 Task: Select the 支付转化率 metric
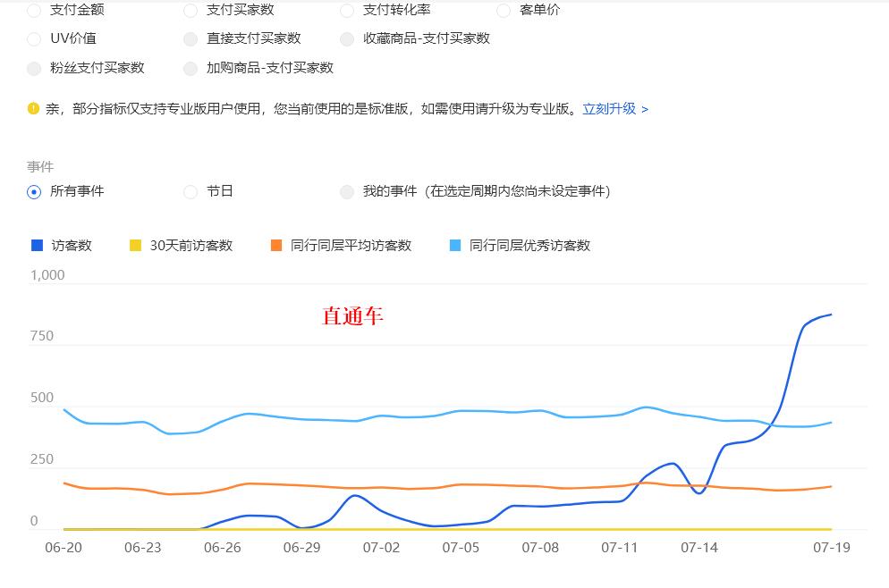coord(346,10)
